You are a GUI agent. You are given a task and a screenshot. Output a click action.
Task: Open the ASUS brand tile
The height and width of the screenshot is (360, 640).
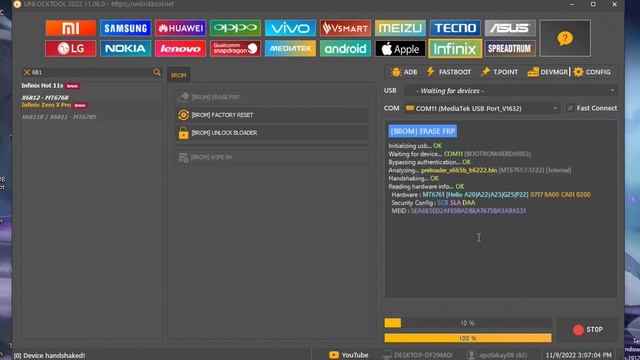(x=510, y=28)
